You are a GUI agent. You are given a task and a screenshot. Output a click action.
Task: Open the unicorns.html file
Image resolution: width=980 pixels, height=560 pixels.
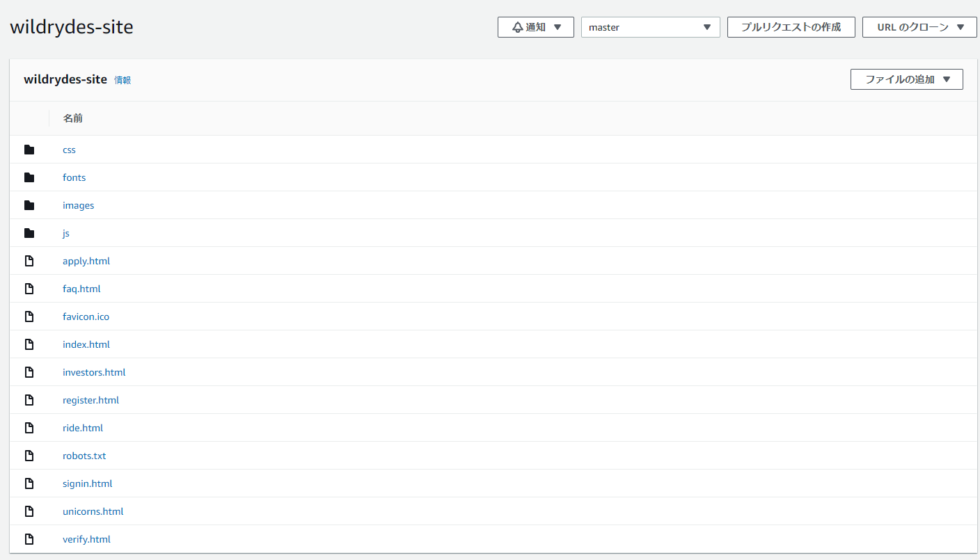click(93, 511)
